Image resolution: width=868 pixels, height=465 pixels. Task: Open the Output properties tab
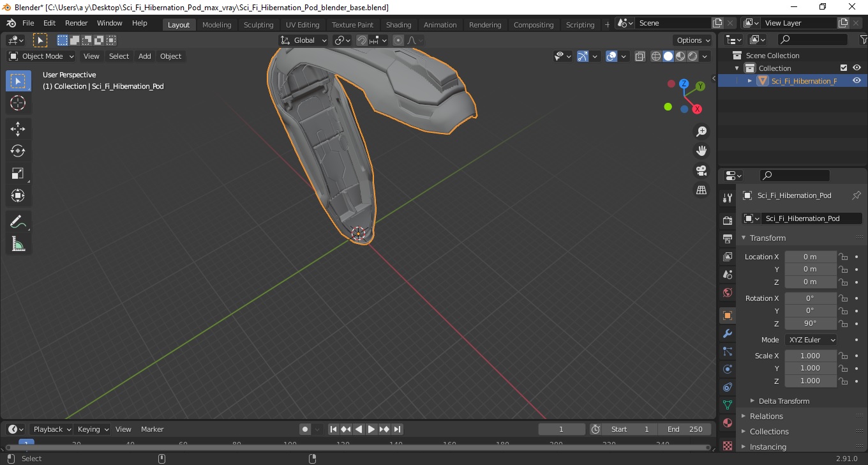coord(727,239)
